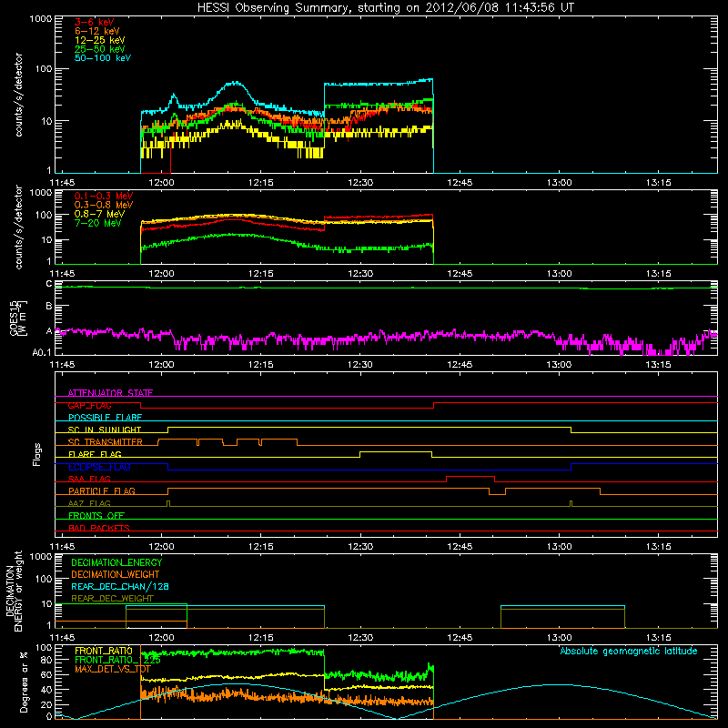The height and width of the screenshot is (728, 728).
Task: Select the SC_IN_SUNLIGHT flag label
Action: pyautogui.click(x=105, y=430)
